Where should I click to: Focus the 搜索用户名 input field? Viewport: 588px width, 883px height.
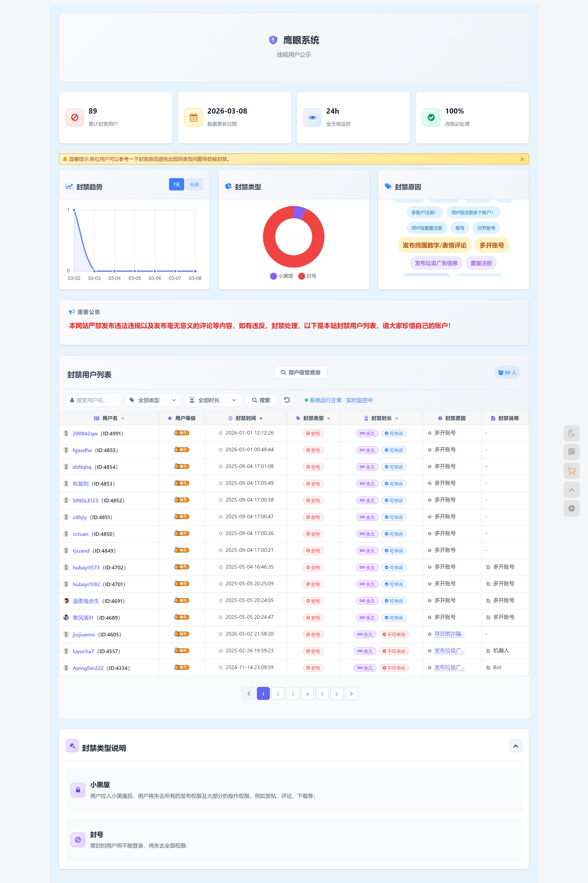94,400
